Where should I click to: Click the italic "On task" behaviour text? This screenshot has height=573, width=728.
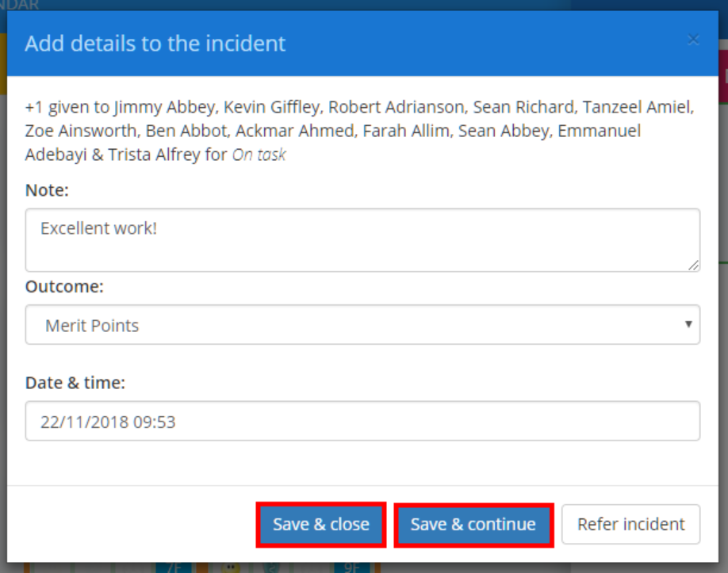click(x=259, y=155)
